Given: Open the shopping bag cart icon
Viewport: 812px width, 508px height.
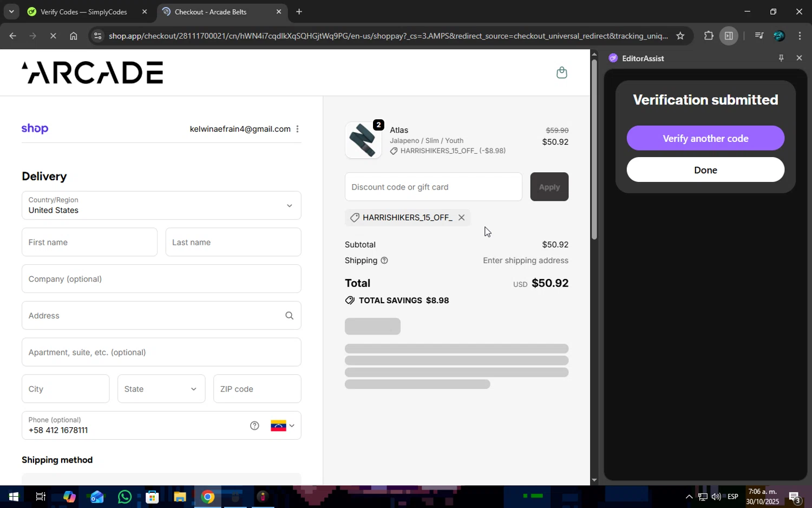Looking at the screenshot, I should 561,73.
